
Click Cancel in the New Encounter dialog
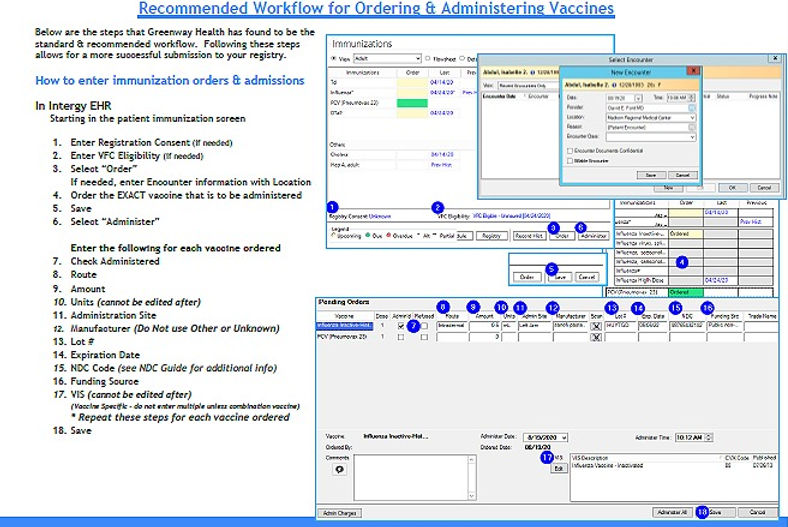point(682,175)
